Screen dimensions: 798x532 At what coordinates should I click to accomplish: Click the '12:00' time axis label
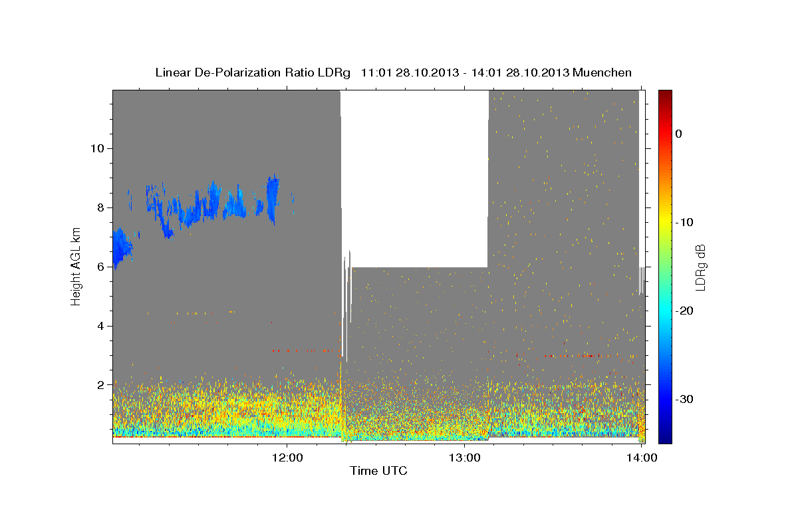[x=287, y=458]
